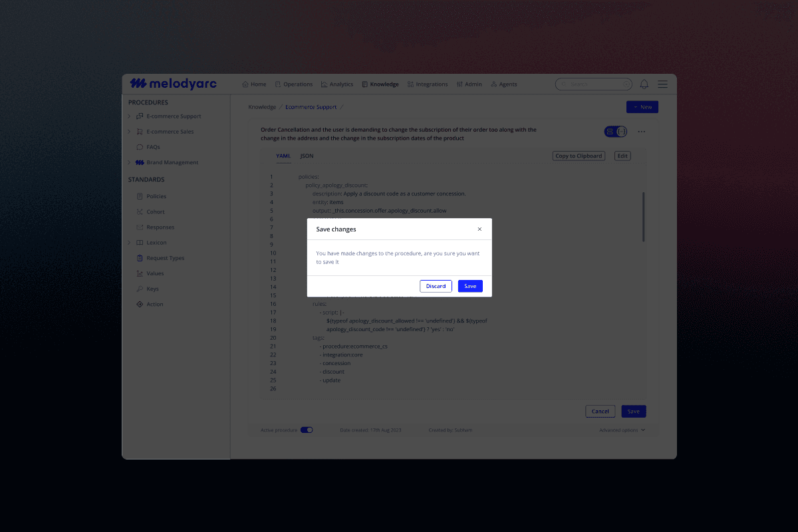Click the '- integration:core' tag line
This screenshot has width=798, height=532.
341,355
